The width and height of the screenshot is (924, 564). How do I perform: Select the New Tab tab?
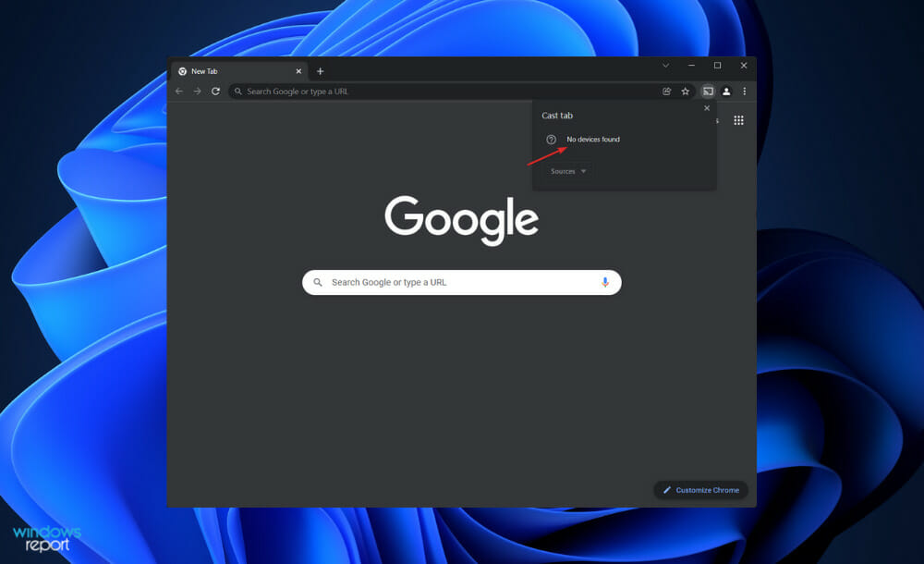[x=239, y=71]
